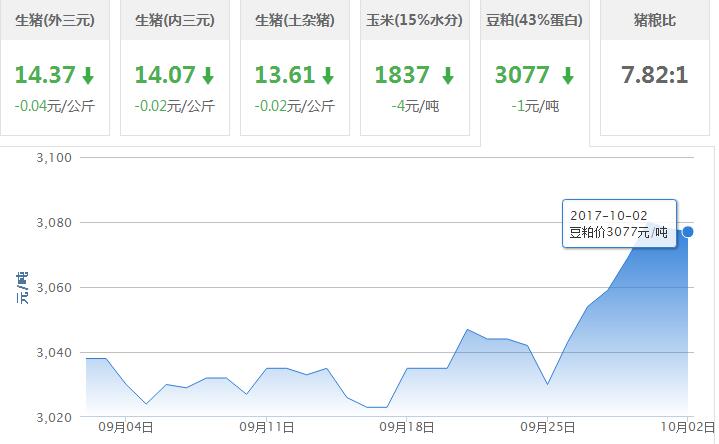719x444 pixels.
Task: Click the down arrow beside 14.07
Action: (208, 75)
